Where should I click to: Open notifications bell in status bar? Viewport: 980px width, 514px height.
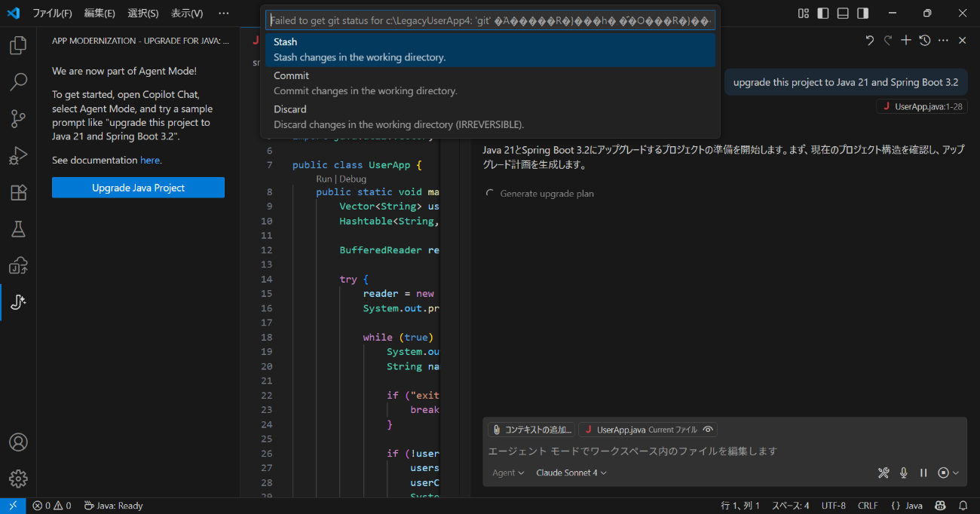pyautogui.click(x=963, y=506)
